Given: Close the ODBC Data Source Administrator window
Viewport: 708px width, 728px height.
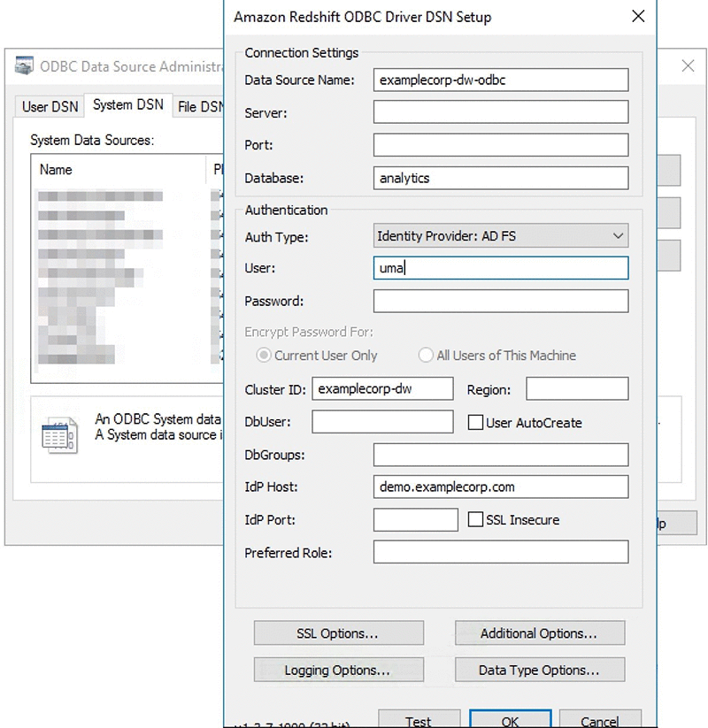Looking at the screenshot, I should click(688, 66).
